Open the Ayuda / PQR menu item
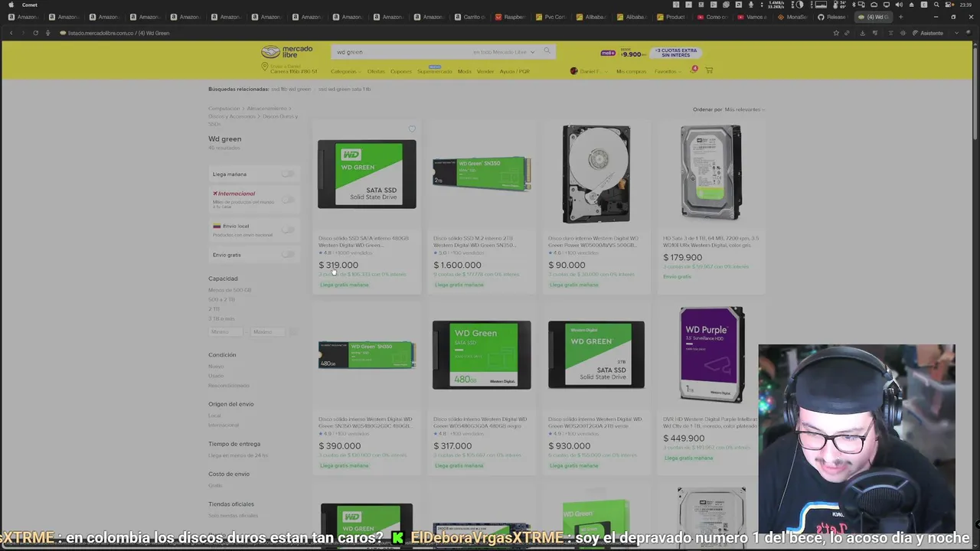Screen dimensions: 980x551 point(514,71)
